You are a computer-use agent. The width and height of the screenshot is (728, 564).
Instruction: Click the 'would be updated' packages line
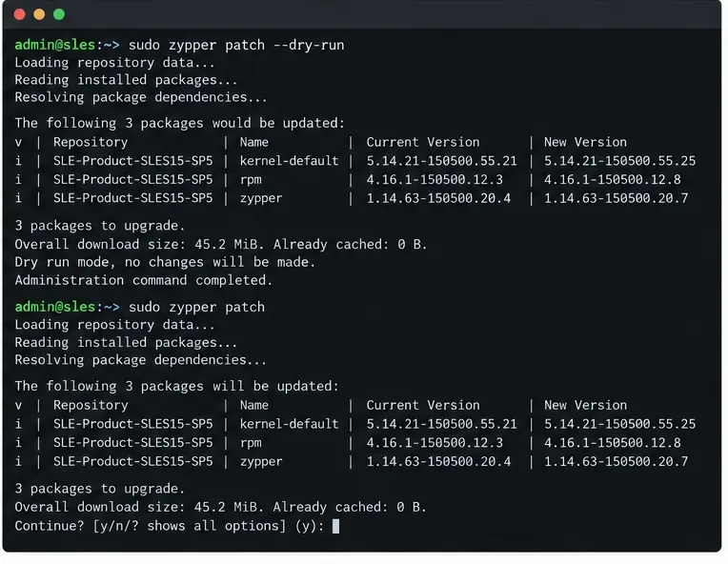tap(180, 123)
